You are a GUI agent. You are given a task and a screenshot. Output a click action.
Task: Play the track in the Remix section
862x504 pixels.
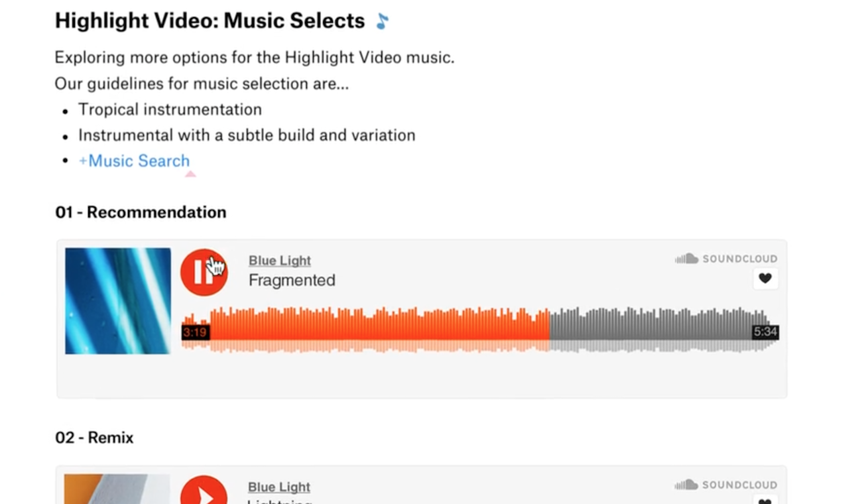[x=204, y=492]
